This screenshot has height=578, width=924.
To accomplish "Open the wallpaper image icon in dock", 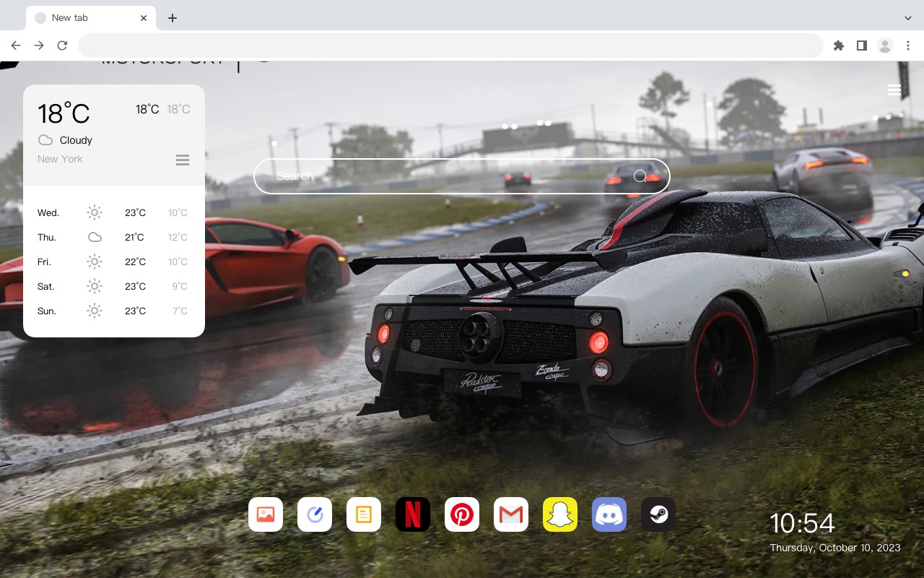I will click(x=266, y=514).
